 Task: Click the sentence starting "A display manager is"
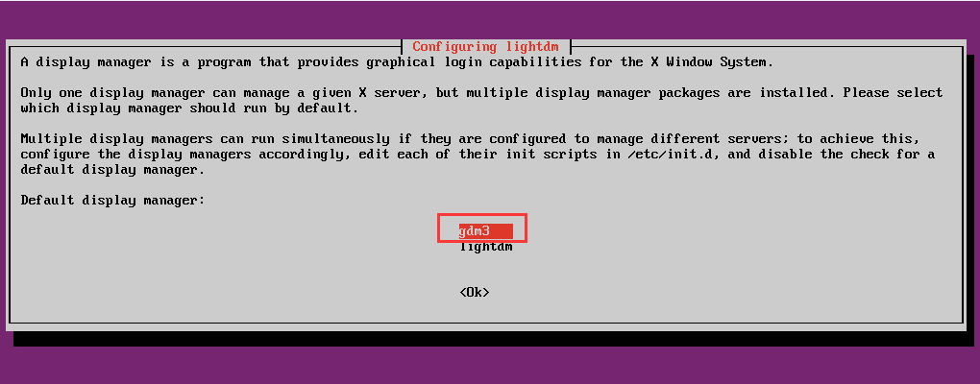398,61
